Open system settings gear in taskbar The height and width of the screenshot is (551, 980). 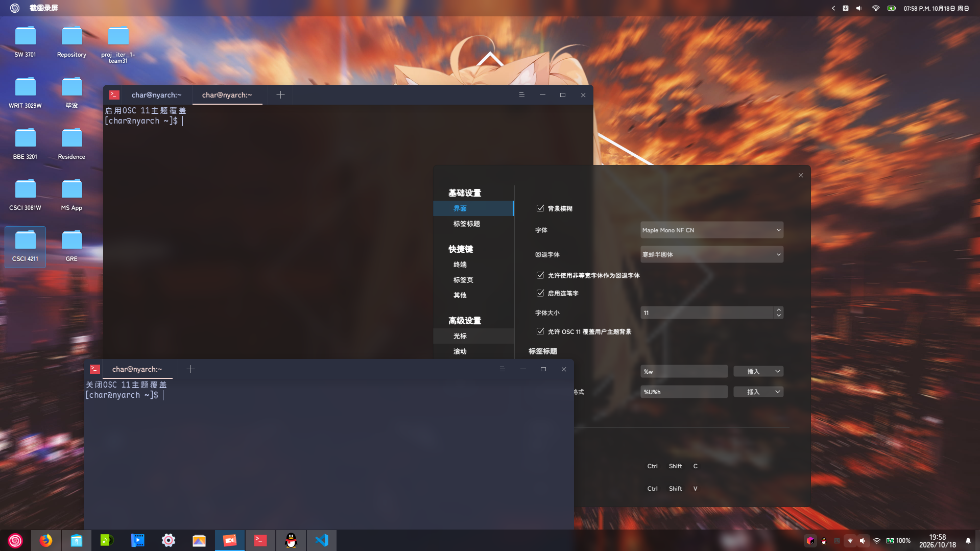(x=169, y=540)
